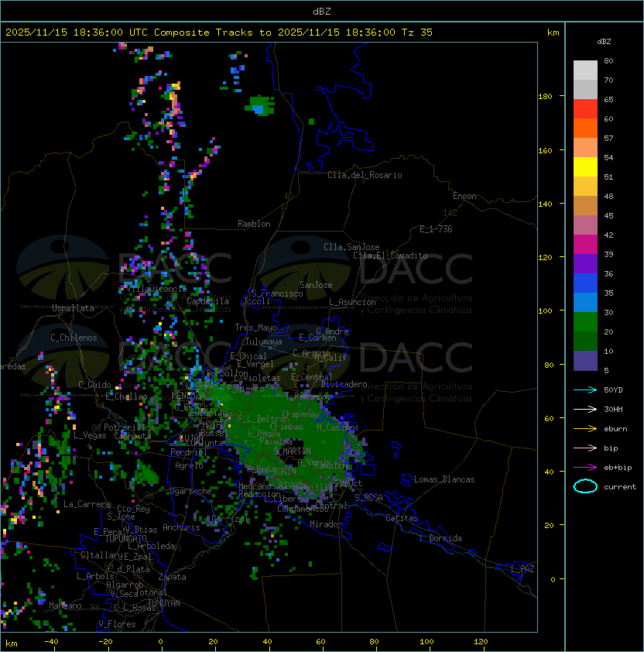The height and width of the screenshot is (652, 644).
Task: Click the Composite Tracks timestamp header
Action: click(219, 33)
